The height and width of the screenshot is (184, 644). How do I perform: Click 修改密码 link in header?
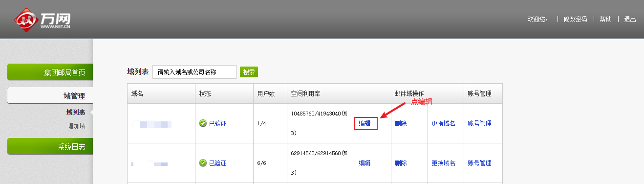pyautogui.click(x=575, y=19)
